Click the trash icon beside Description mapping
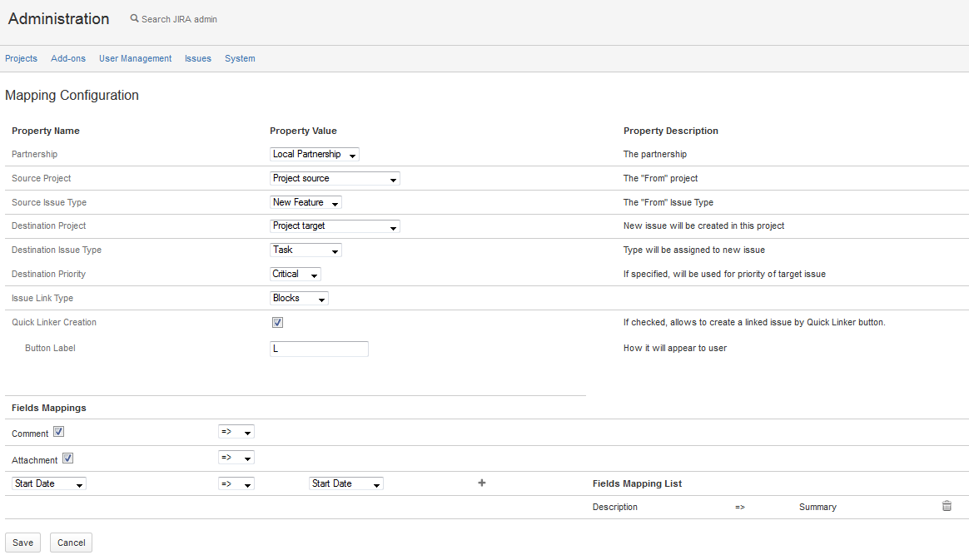This screenshot has width=969, height=560. point(947,506)
